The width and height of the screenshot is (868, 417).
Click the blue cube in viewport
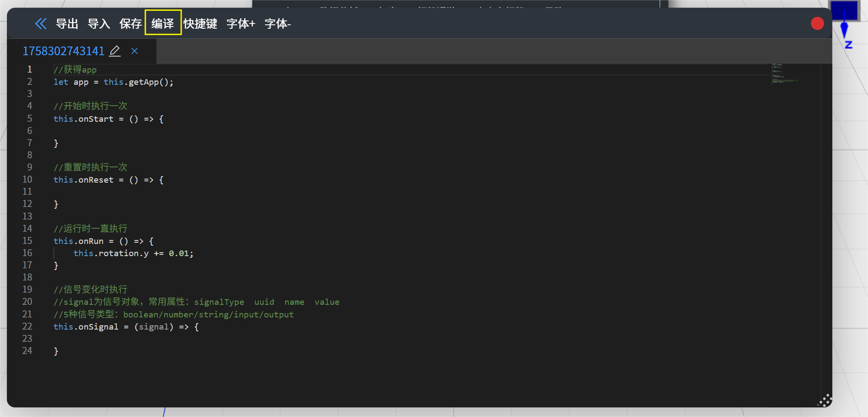[x=844, y=10]
